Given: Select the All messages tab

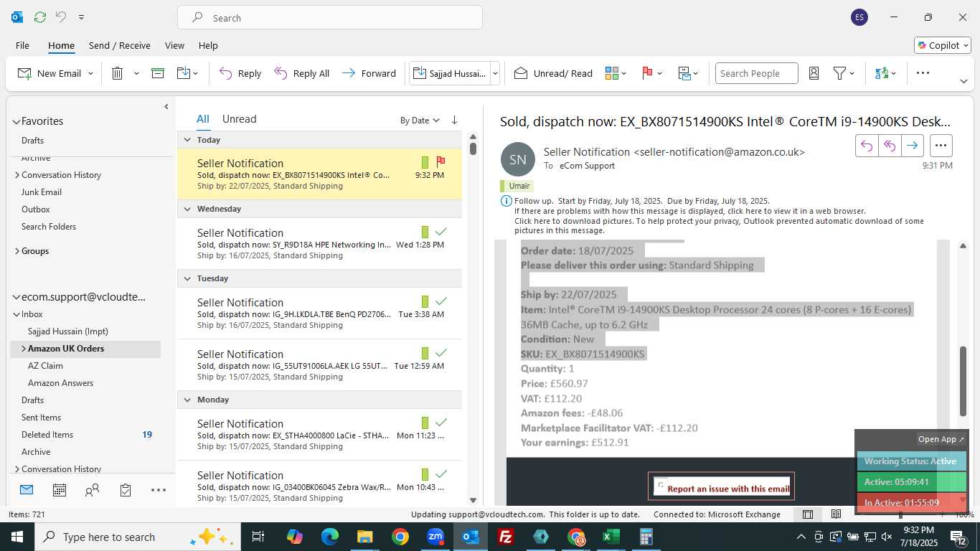Looking at the screenshot, I should pyautogui.click(x=203, y=119).
